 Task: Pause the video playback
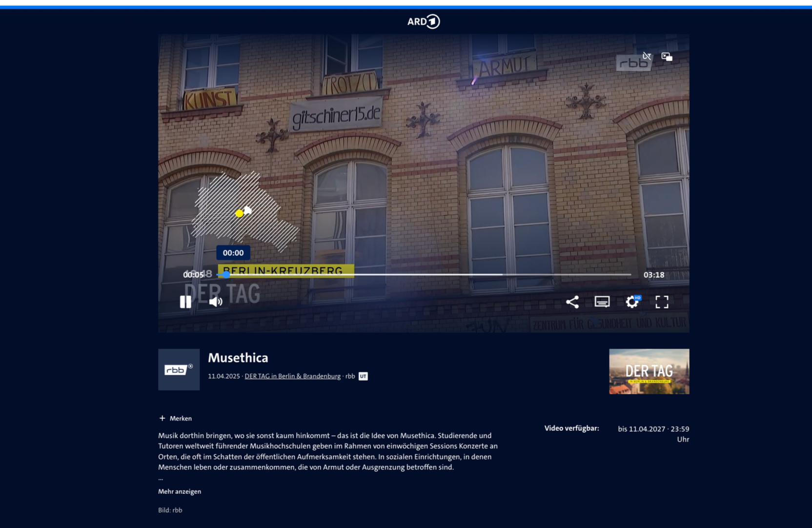(x=185, y=302)
